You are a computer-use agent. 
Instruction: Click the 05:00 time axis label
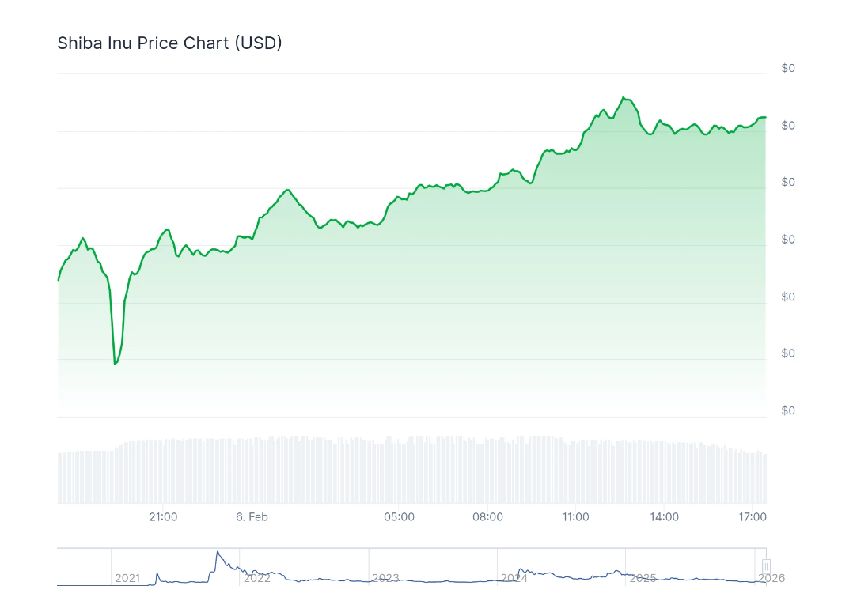[399, 517]
